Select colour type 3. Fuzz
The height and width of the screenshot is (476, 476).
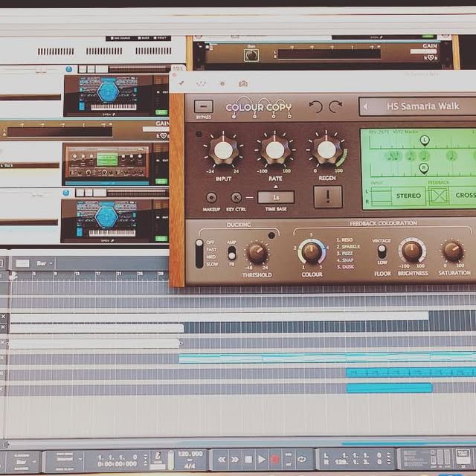pyautogui.click(x=344, y=253)
